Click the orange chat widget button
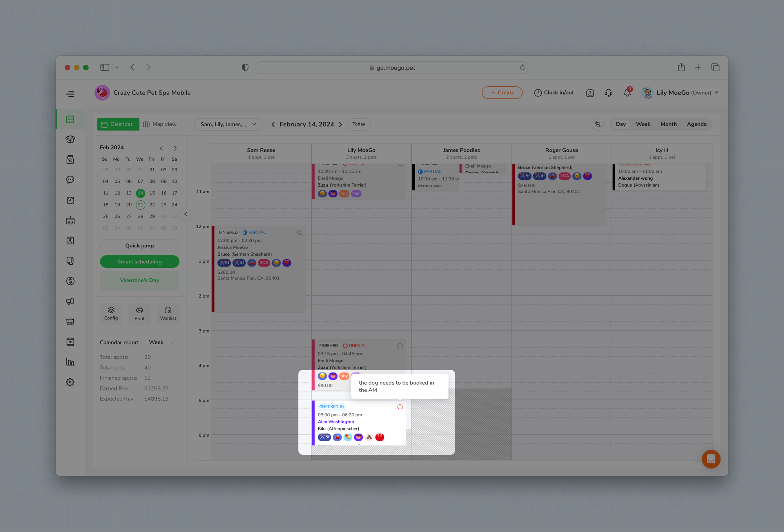This screenshot has width=784, height=532. tap(711, 459)
